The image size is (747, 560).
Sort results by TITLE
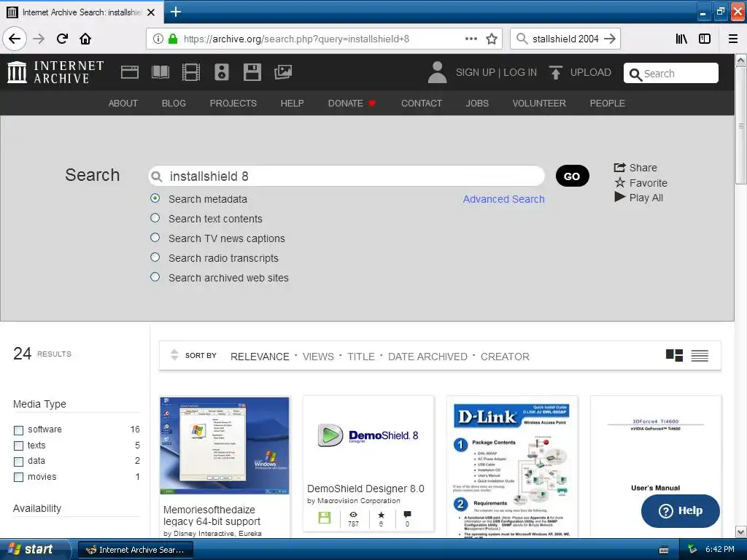point(360,357)
